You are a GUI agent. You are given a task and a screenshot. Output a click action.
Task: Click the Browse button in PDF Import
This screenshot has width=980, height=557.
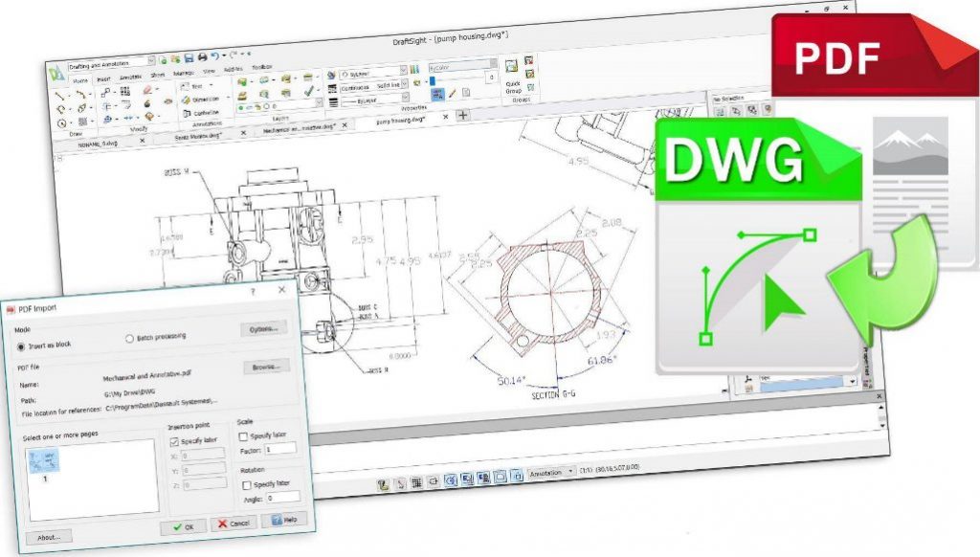pos(266,367)
